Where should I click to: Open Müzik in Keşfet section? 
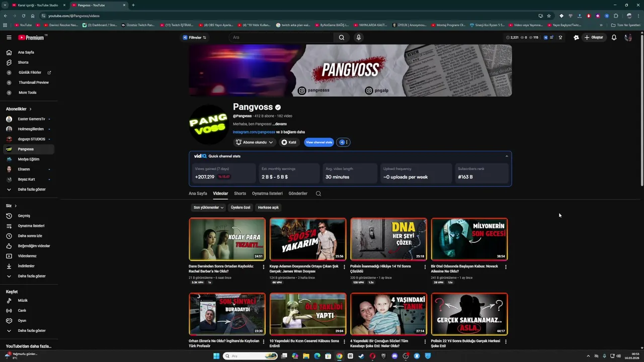(x=23, y=301)
